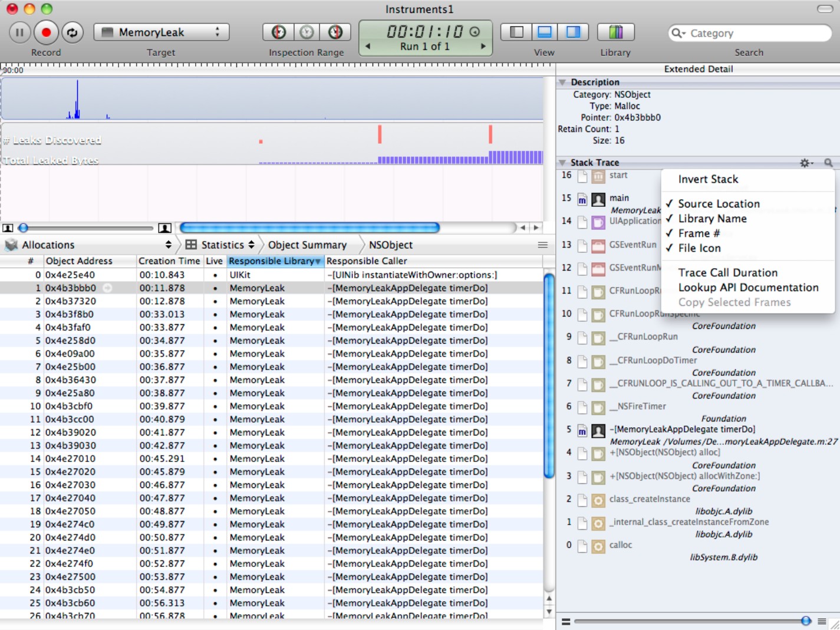
Task: Click the toolbar hide pill button
Action: point(825,9)
